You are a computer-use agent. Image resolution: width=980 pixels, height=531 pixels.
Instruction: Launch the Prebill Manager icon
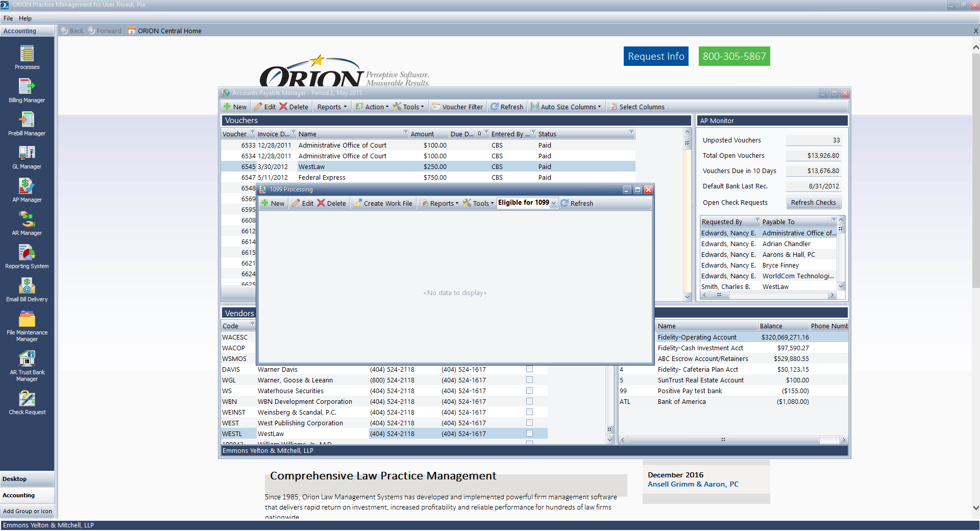(x=27, y=124)
